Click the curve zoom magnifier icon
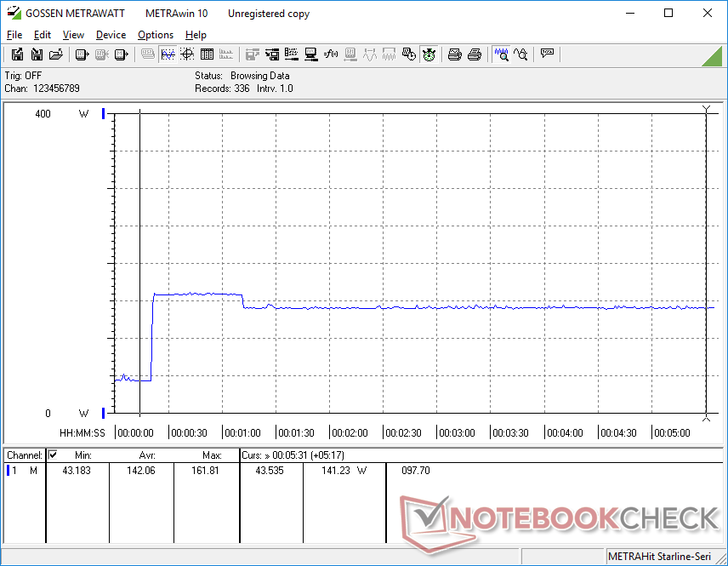Image resolution: width=728 pixels, height=566 pixels. [520, 54]
